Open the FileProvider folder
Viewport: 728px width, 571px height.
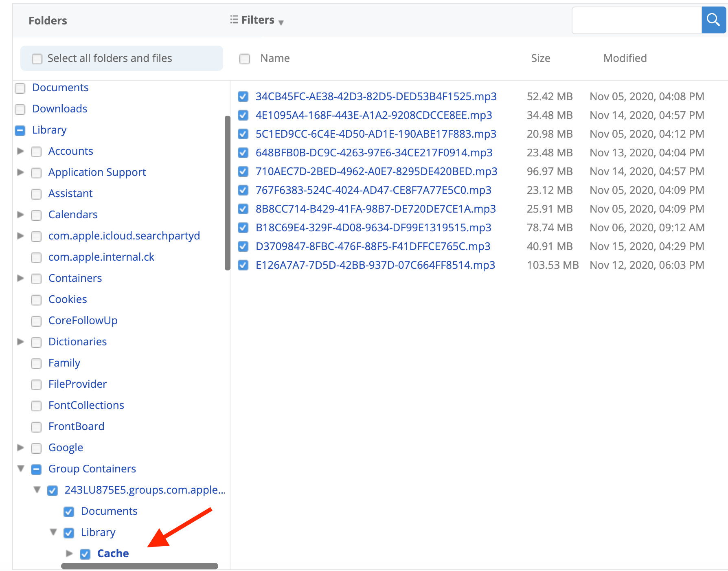(x=77, y=384)
